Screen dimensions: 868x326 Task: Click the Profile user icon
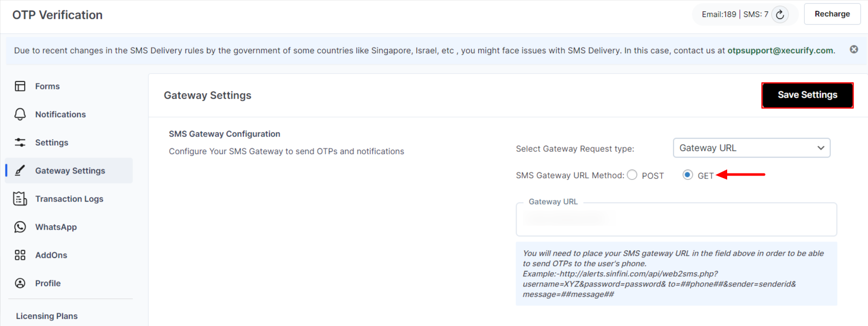coord(20,283)
